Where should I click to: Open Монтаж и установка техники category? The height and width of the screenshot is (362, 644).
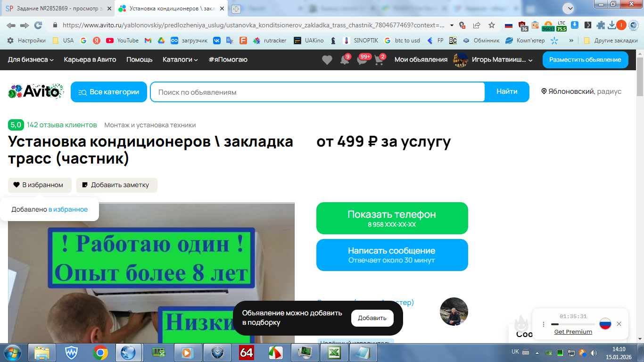tap(150, 125)
